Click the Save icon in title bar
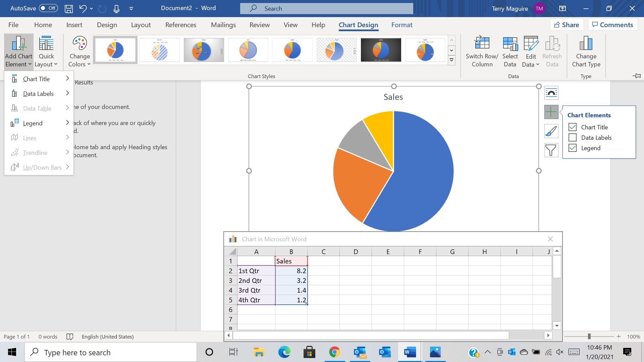 pos(69,9)
